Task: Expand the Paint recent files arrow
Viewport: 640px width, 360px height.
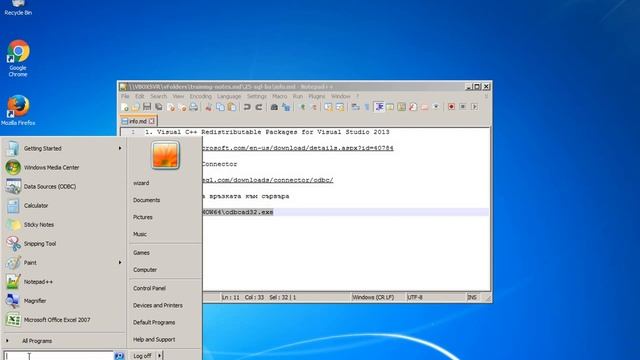Action: 120,262
